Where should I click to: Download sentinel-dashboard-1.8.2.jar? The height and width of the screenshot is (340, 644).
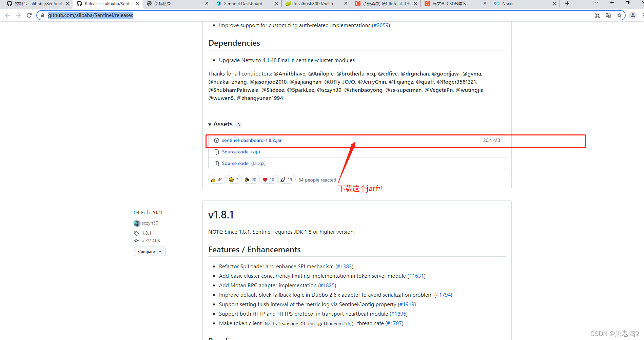[x=252, y=140]
